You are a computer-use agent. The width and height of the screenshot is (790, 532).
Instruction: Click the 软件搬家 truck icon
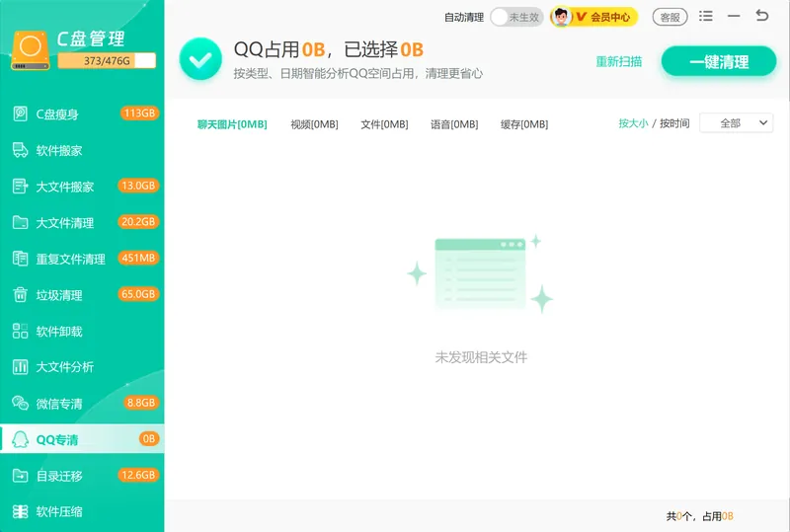[x=20, y=150]
